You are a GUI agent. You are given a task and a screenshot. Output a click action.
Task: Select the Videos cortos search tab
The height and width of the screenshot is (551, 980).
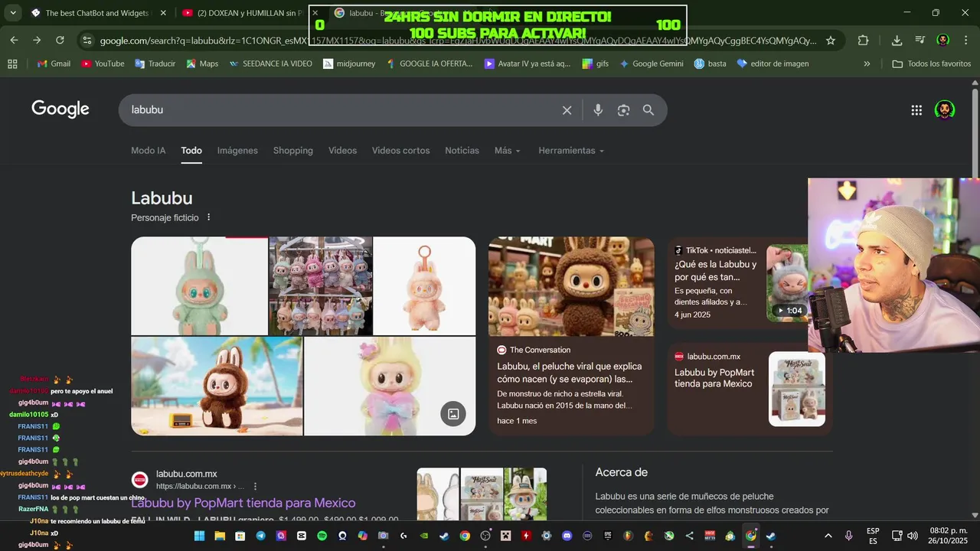click(400, 151)
